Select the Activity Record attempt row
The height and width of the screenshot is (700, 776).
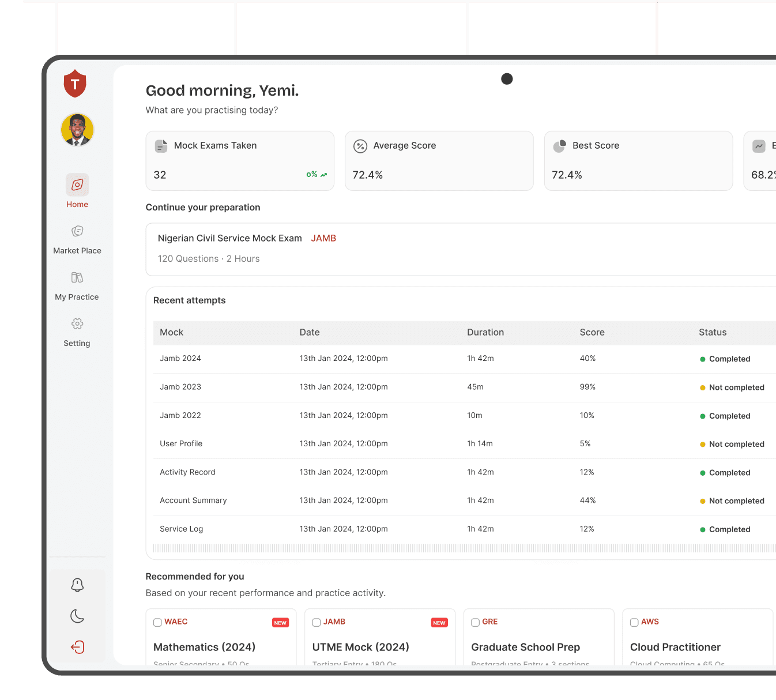465,472
